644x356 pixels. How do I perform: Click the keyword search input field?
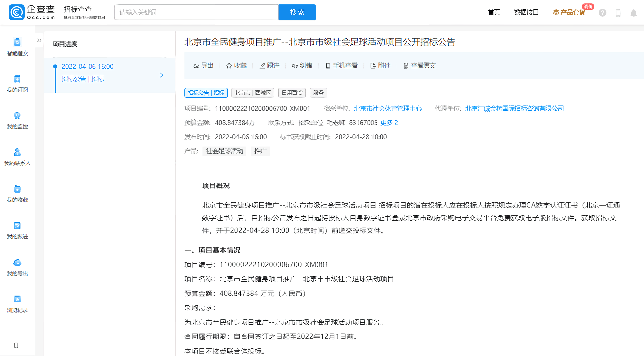(196, 12)
